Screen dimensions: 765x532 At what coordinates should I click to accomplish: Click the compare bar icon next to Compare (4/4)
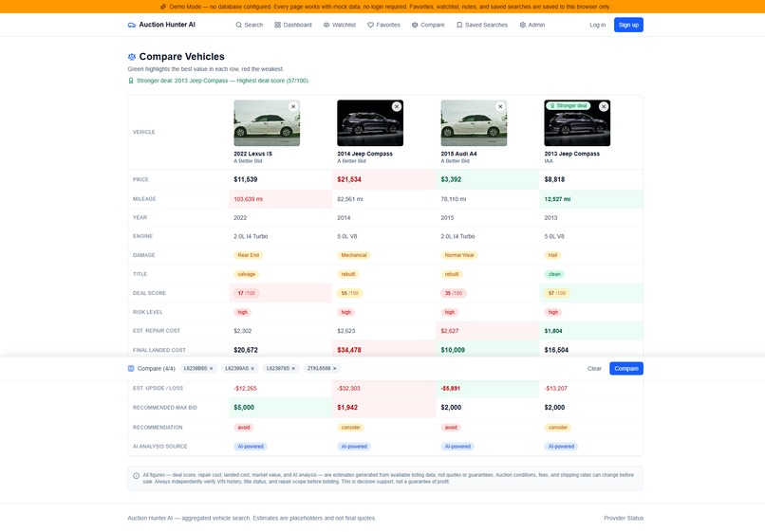pyautogui.click(x=131, y=369)
